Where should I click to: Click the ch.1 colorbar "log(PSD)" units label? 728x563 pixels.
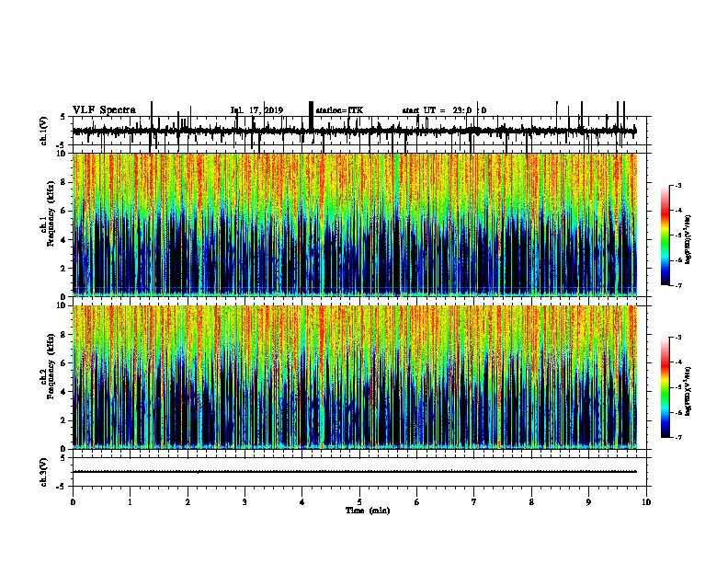[688, 240]
